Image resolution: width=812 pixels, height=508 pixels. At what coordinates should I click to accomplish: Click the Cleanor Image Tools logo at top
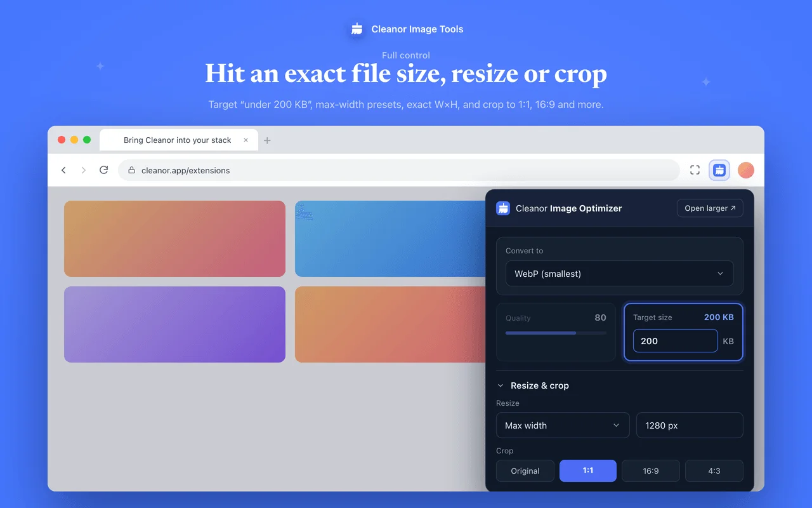357,29
